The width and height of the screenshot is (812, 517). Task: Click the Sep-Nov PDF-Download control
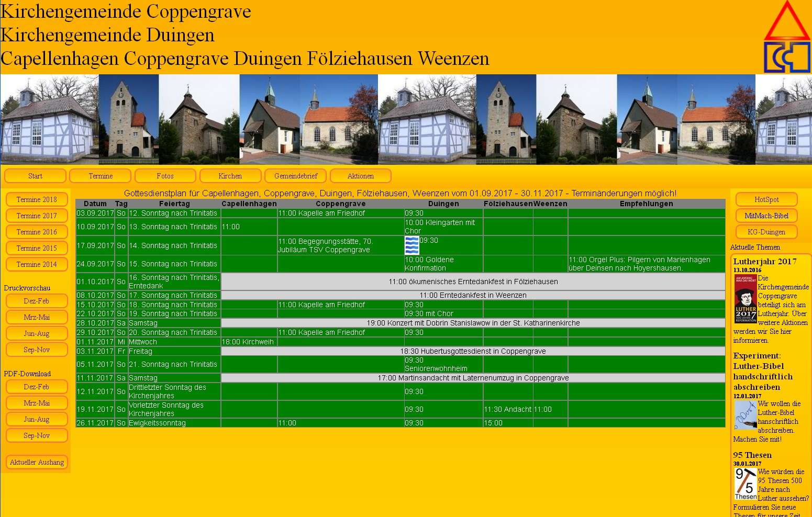tap(36, 435)
